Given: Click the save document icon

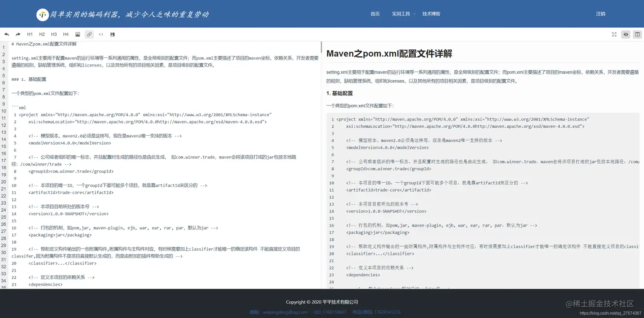Looking at the screenshot, I should [112, 34].
